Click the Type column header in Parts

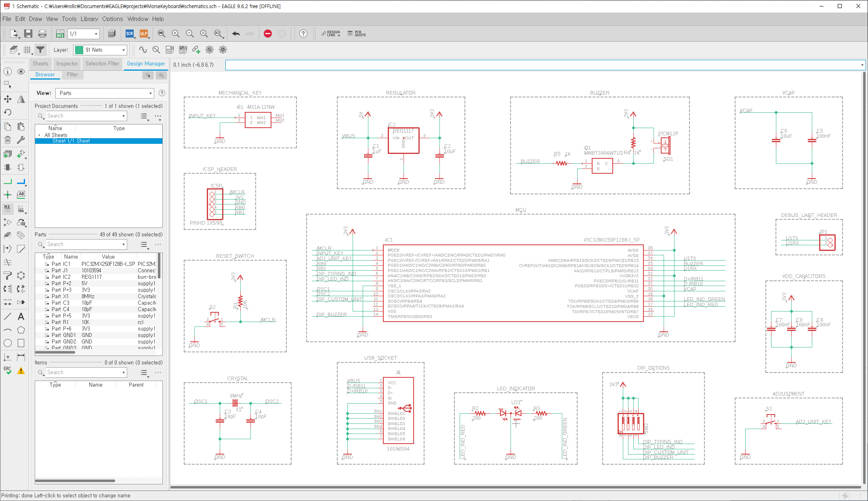click(x=48, y=257)
